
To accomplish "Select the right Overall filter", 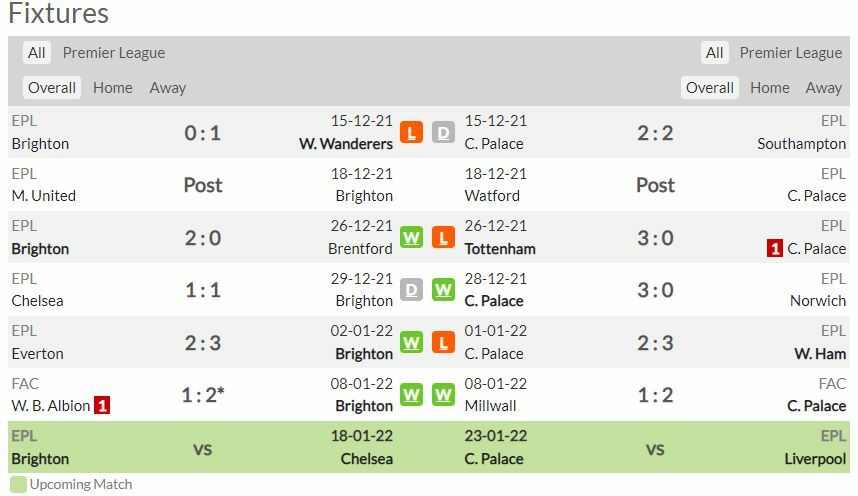I will click(x=710, y=88).
